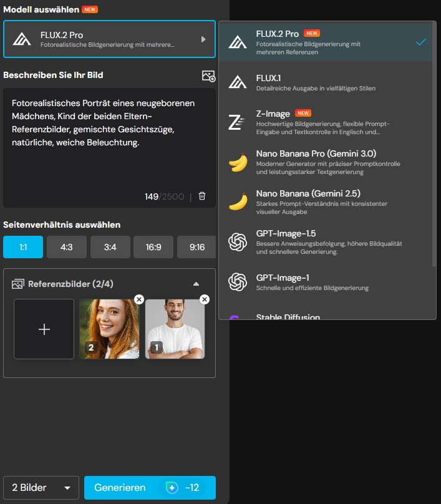
Task: Choose GPT-Image-1.5 model entry
Action: click(326, 242)
